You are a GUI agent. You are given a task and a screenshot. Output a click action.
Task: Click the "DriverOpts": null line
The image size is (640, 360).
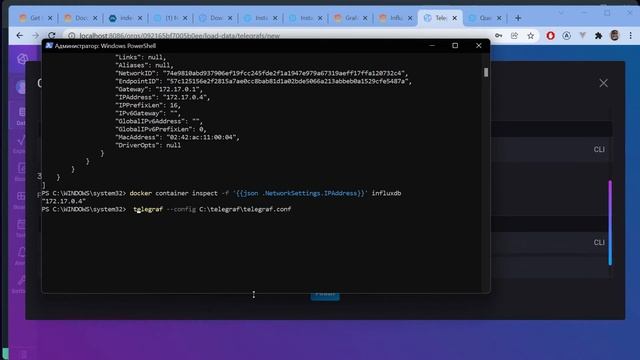tap(148, 145)
